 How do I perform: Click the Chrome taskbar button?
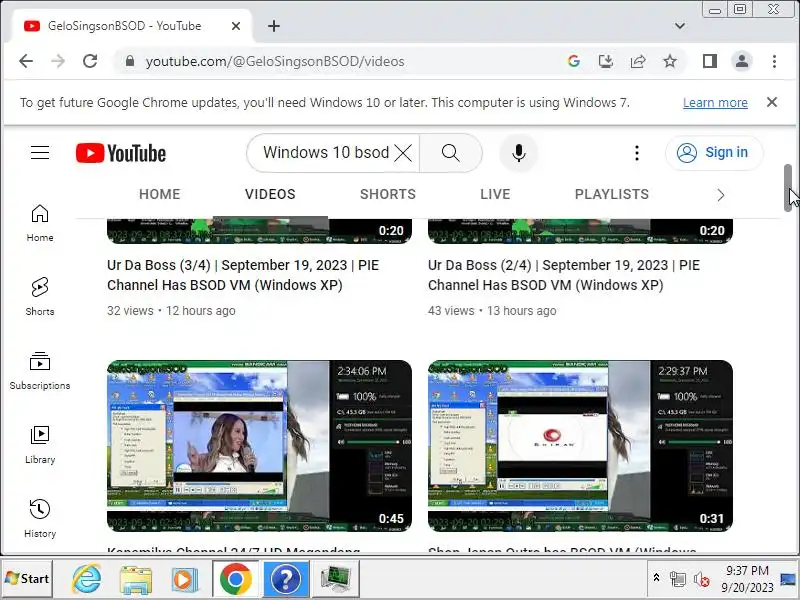235,579
